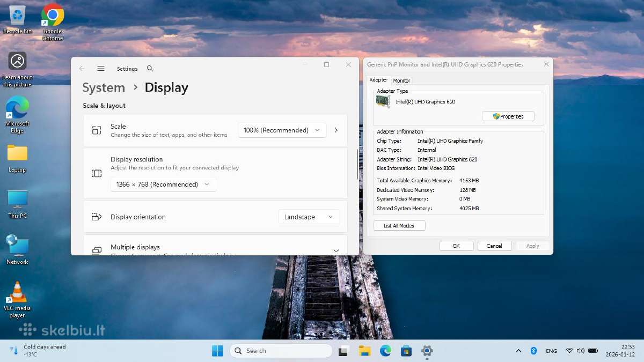This screenshot has height=362, width=644.
Task: Open Microsoft Store from the taskbar
Action: point(406,351)
